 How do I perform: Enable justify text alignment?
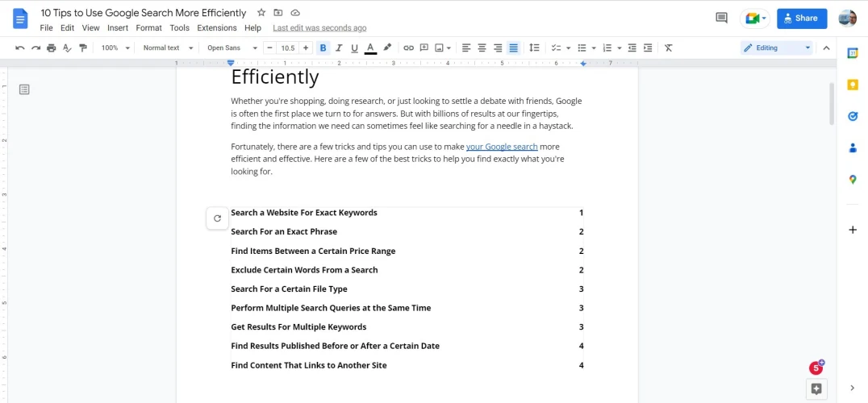[x=513, y=48]
